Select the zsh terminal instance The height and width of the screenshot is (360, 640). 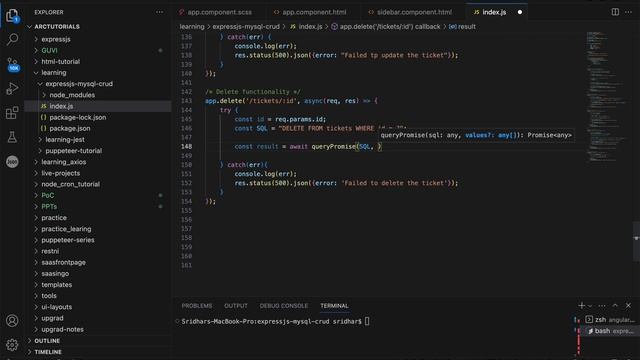[609, 320]
